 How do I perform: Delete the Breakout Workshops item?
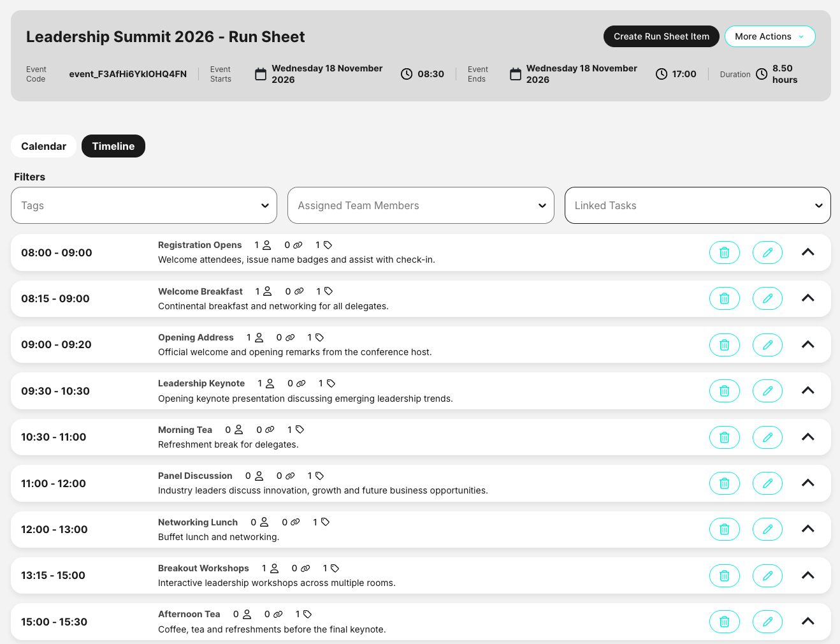(x=724, y=576)
